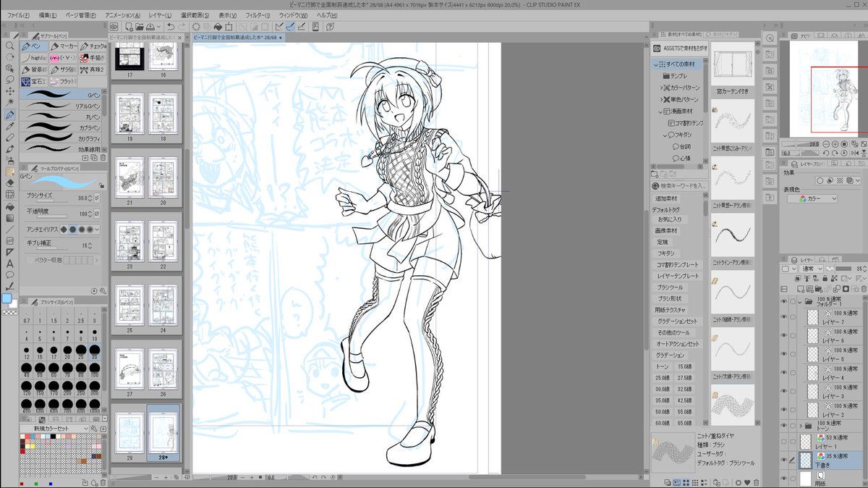
Task: Open Clip Studio launcher icon in command bar
Action: (114, 27)
